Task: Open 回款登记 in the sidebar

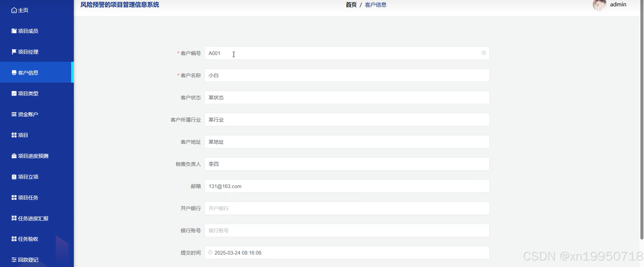Action: (x=37, y=260)
